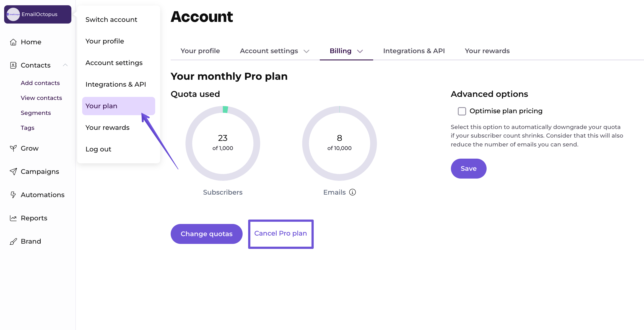Open Grow from the sidebar icon

click(13, 148)
